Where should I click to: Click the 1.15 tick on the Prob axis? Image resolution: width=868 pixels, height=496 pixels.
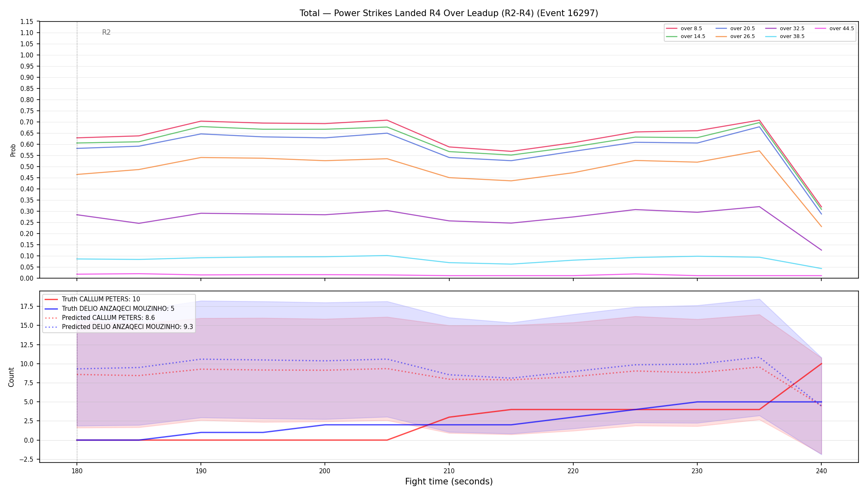point(27,22)
